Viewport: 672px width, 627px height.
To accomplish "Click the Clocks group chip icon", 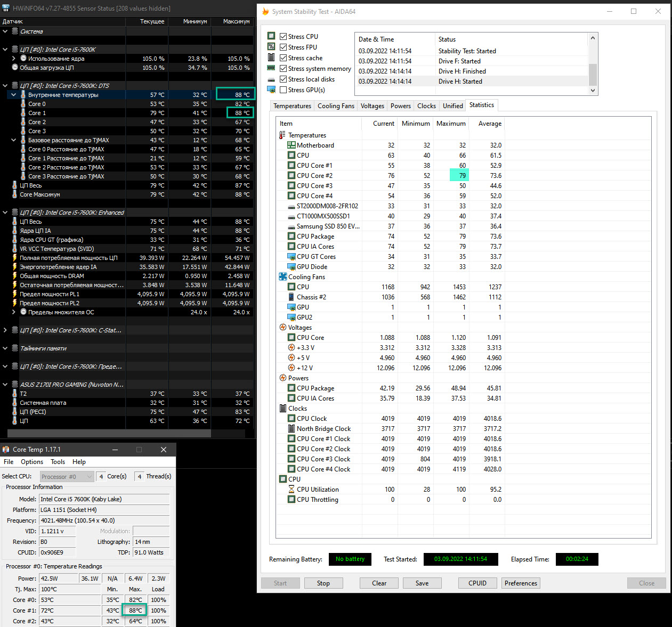I will click(x=283, y=409).
